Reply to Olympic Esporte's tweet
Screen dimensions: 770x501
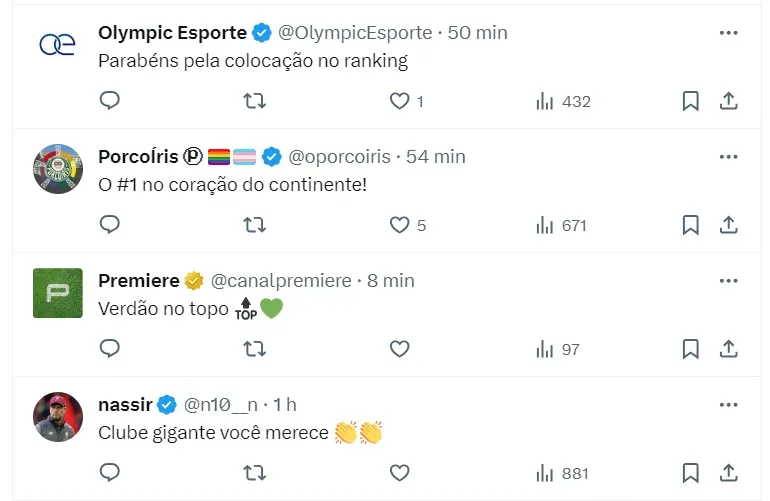(110, 101)
